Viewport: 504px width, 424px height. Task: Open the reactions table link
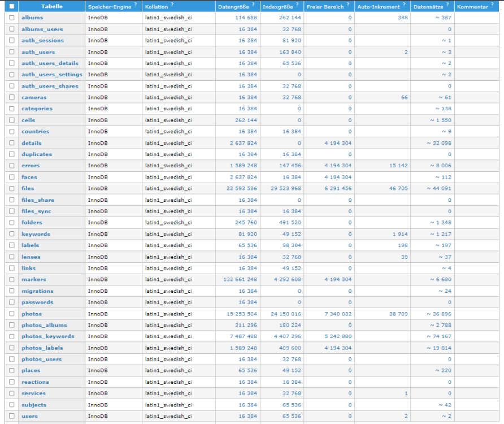[36, 382]
